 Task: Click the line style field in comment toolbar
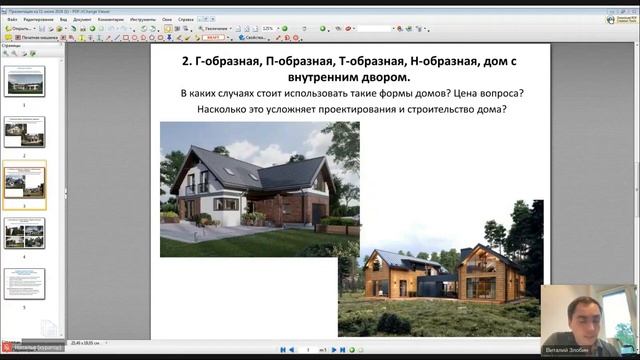click(x=213, y=38)
